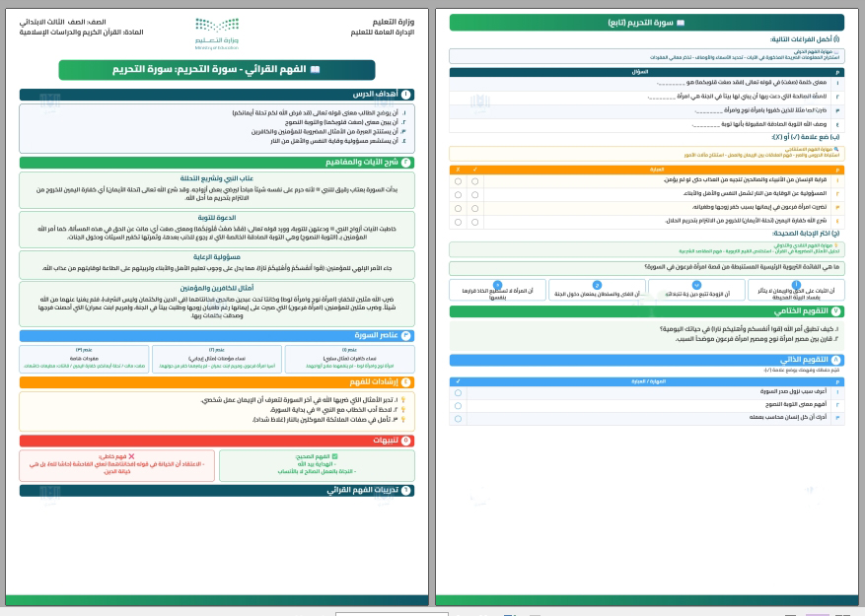
Task: Click letter badge أ on the first answer card
Action: 796,285
